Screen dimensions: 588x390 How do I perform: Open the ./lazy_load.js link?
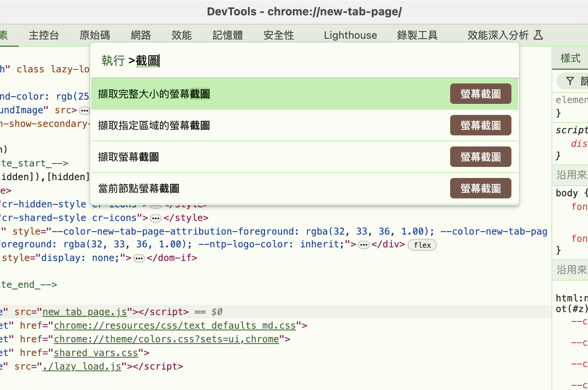82,366
